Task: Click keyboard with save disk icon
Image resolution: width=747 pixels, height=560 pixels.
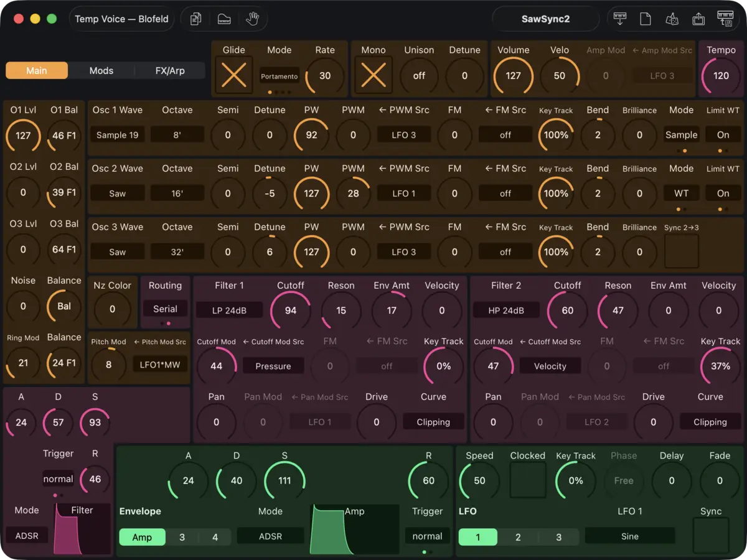Action: click(725, 19)
